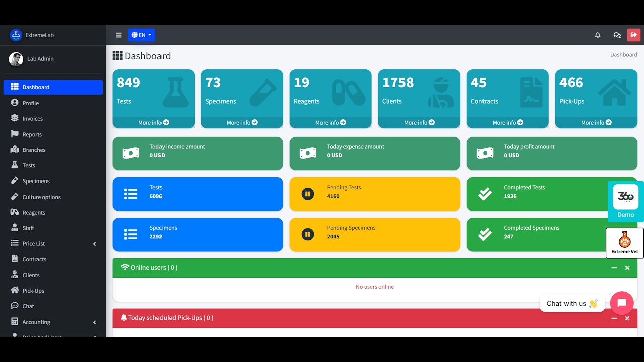Open Reagents in the sidebar
The height and width of the screenshot is (362, 644).
(x=53, y=212)
